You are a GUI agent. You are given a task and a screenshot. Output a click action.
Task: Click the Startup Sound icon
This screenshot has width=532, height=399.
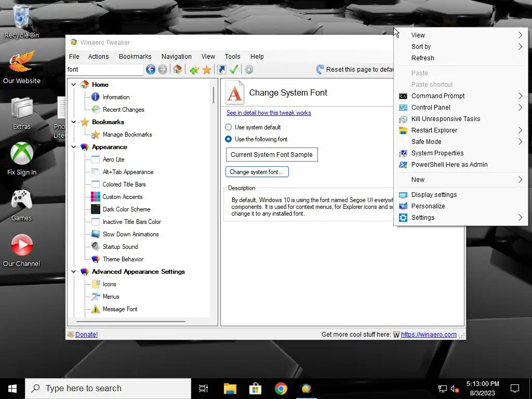[96, 247]
